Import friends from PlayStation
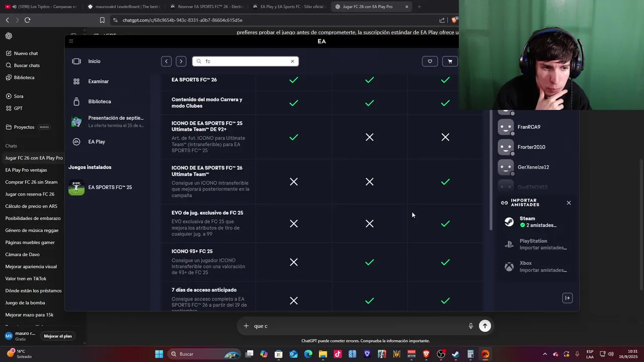Screen dimensions: 644x362 [x=537, y=244]
